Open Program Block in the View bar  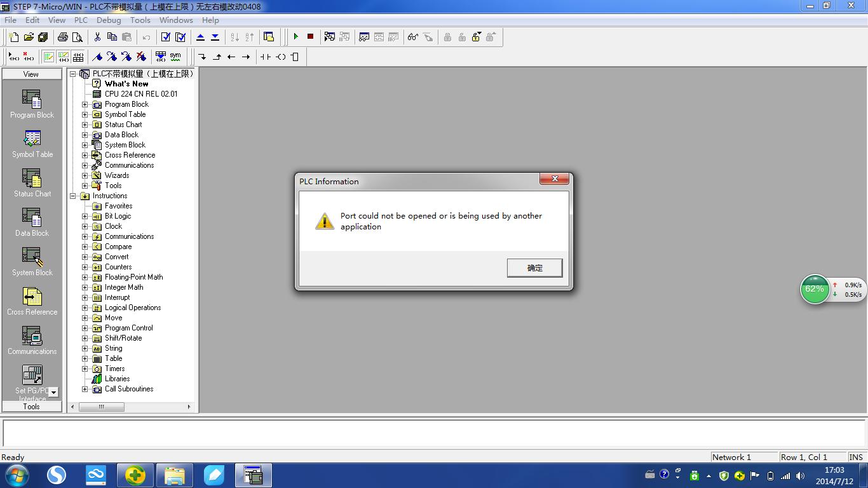click(x=32, y=104)
